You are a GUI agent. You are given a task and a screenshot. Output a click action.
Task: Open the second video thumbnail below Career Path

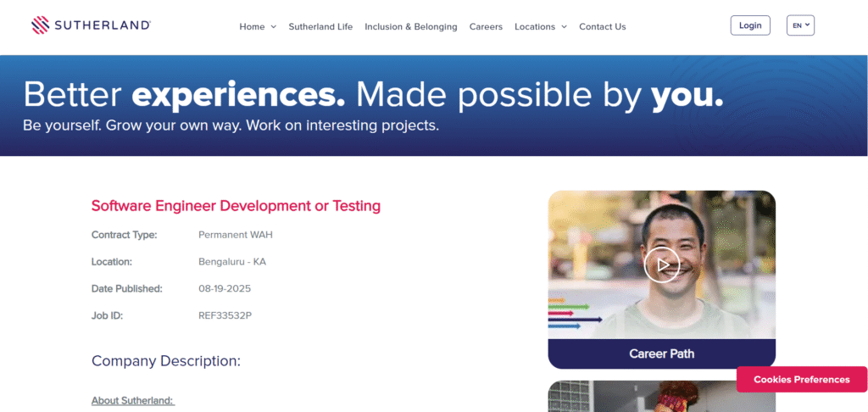(x=661, y=397)
